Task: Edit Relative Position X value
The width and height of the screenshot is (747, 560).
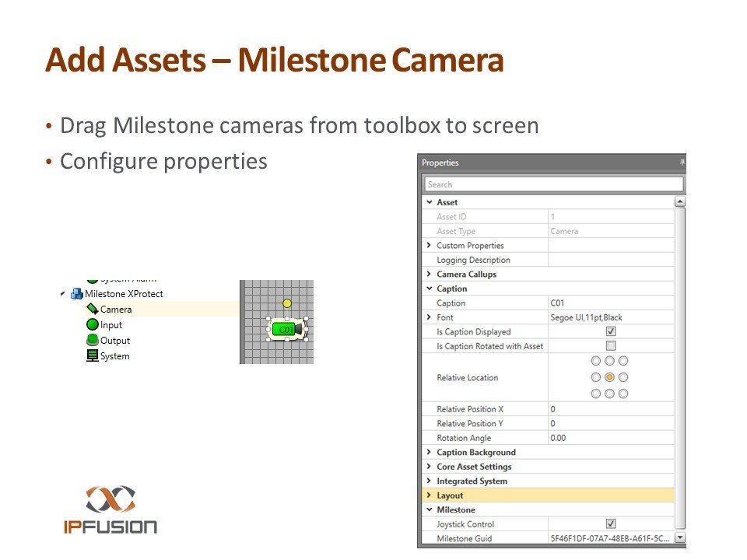Action: click(612, 409)
